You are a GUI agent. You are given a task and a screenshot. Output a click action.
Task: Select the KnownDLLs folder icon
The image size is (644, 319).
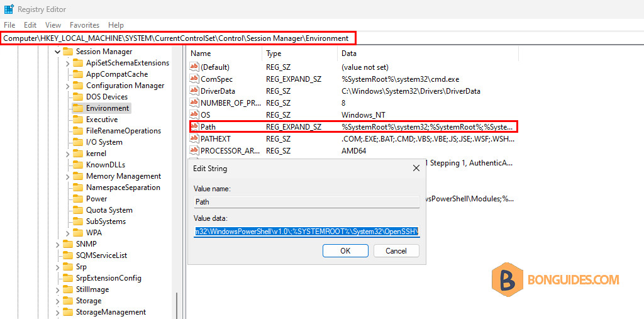click(x=77, y=165)
